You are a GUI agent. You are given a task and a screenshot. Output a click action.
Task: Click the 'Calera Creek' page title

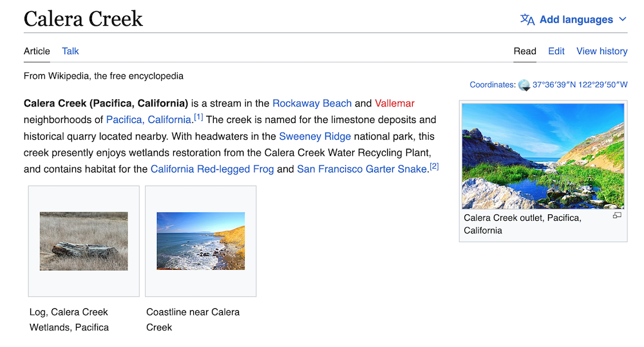[x=83, y=19]
